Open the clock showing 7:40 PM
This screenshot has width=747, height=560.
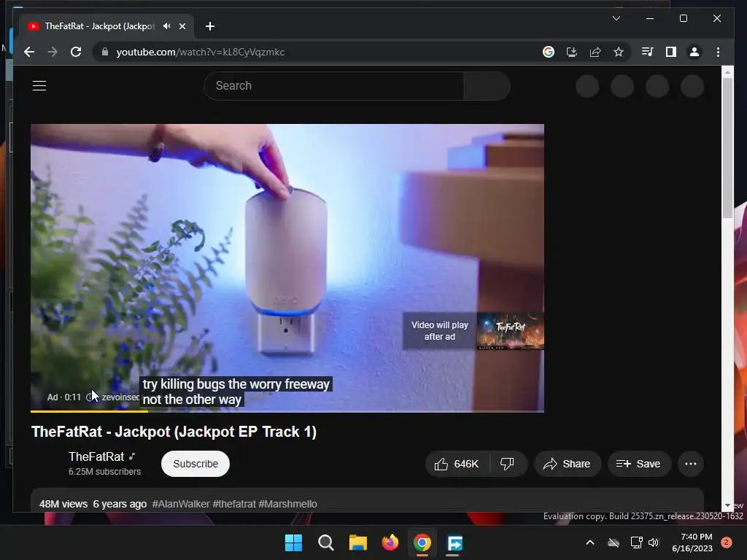coord(692,542)
